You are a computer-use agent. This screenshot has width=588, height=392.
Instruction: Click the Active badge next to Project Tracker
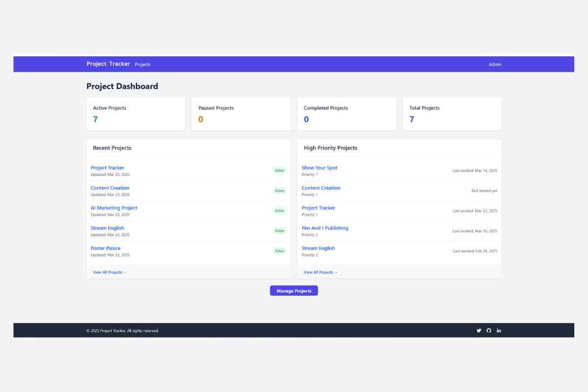pyautogui.click(x=279, y=171)
